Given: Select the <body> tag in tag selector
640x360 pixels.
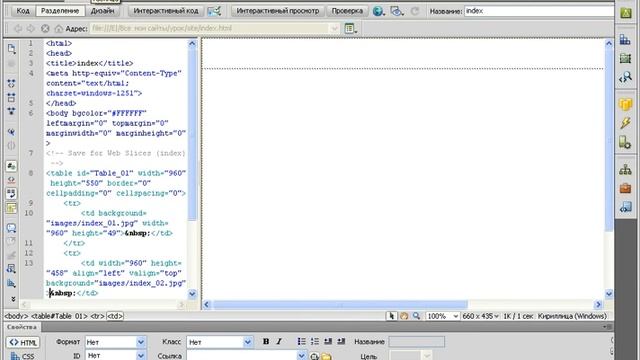Looking at the screenshot, I should tap(16, 316).
